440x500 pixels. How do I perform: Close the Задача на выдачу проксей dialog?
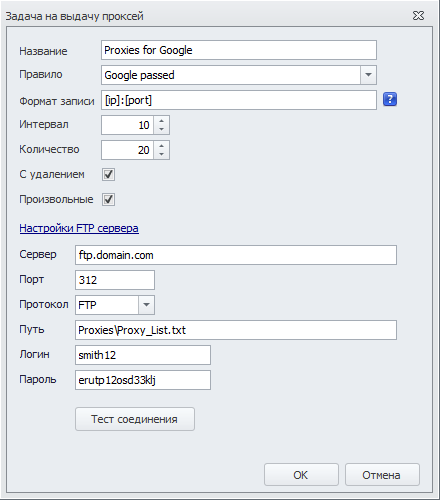coord(418,15)
